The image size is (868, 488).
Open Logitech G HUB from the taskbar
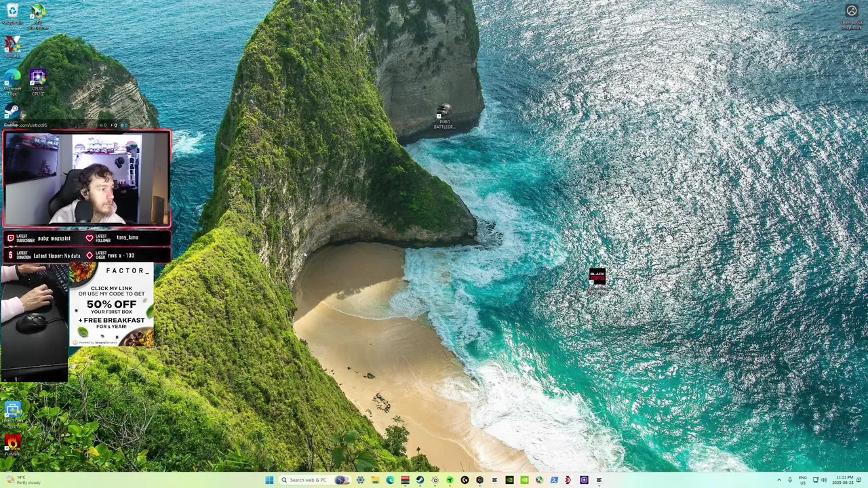[x=465, y=480]
